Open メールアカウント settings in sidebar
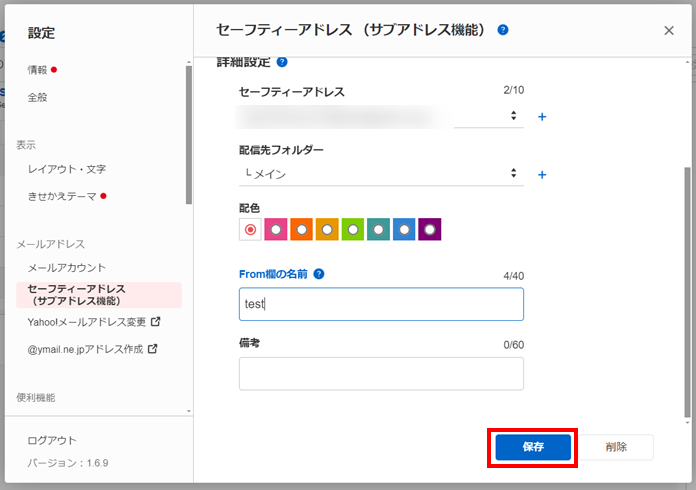696x490 pixels. 66,268
